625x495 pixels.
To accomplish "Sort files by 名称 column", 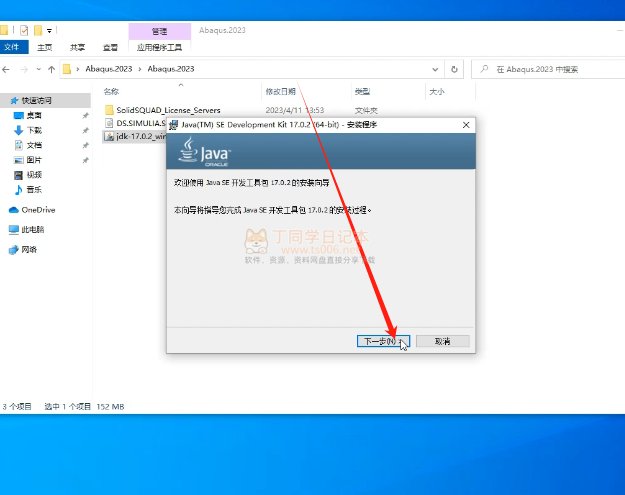I will click(111, 91).
